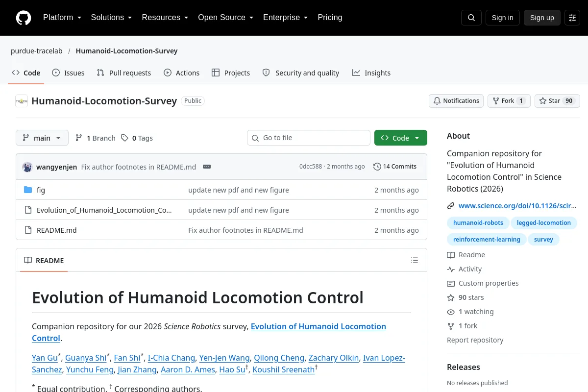Viewport: 588px width, 392px height.
Task: Open purdue-tracelab owner breadcrumb
Action: [x=37, y=51]
